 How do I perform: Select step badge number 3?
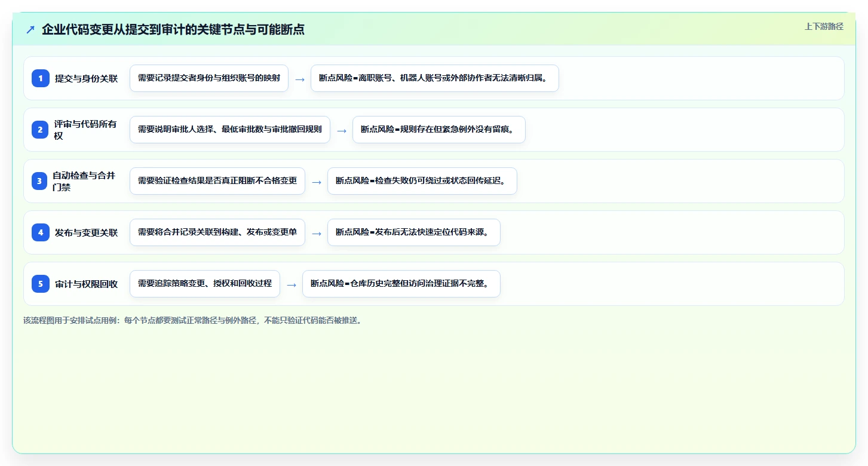(x=39, y=181)
